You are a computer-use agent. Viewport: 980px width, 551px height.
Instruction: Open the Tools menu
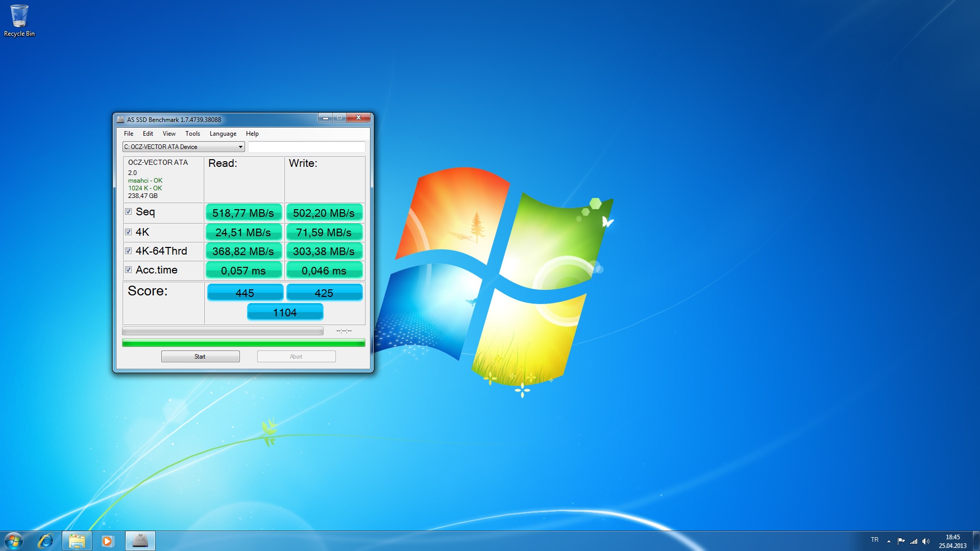(192, 134)
